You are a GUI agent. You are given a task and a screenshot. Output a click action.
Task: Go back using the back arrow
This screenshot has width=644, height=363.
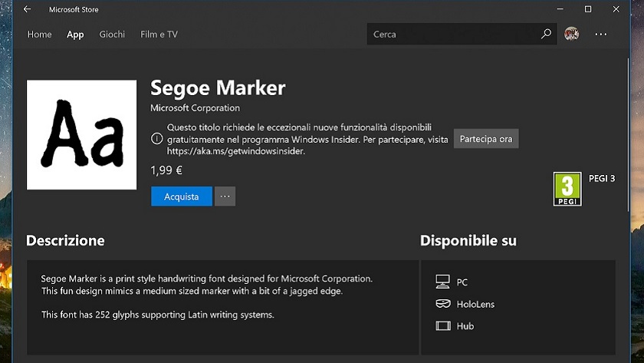pyautogui.click(x=28, y=10)
